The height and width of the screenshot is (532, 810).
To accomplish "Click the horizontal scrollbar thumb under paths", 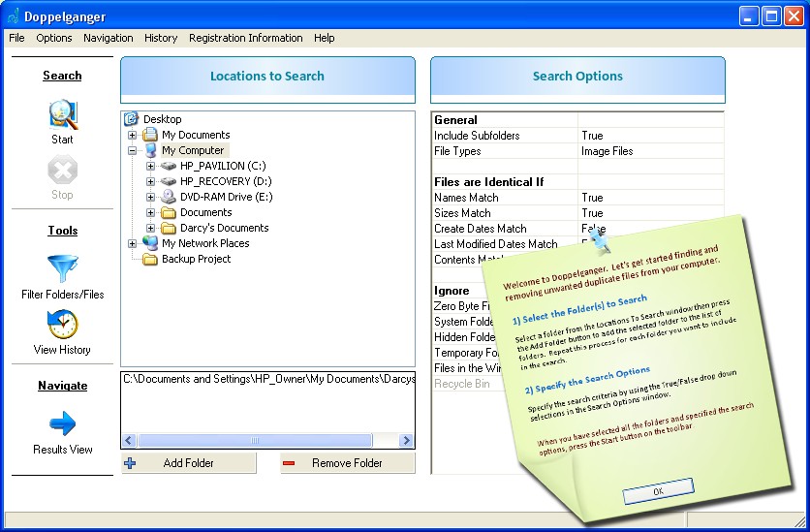I will point(255,440).
